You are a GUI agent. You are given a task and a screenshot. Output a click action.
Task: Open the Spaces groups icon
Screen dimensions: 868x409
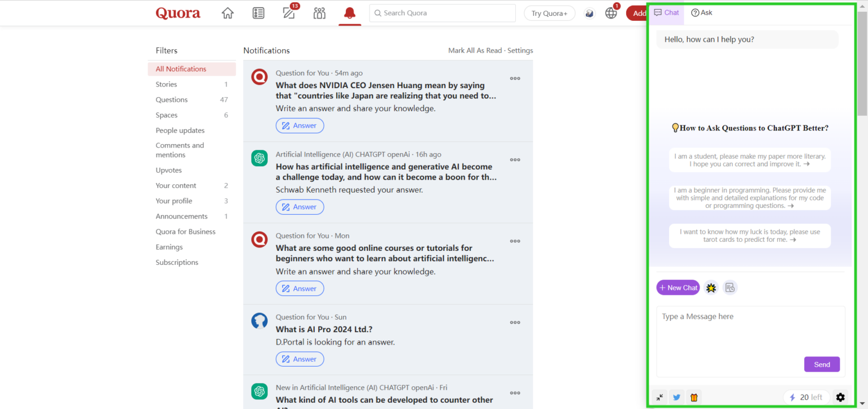319,12
